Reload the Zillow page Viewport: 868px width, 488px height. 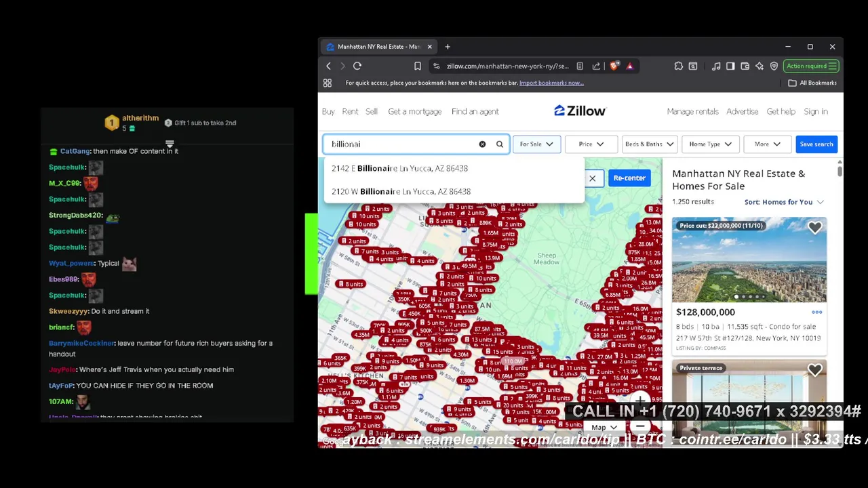(357, 66)
